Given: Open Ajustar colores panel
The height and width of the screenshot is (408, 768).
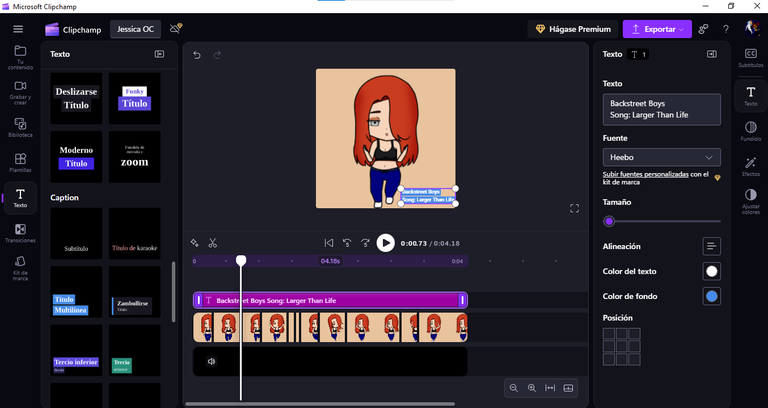Looking at the screenshot, I should click(x=750, y=202).
